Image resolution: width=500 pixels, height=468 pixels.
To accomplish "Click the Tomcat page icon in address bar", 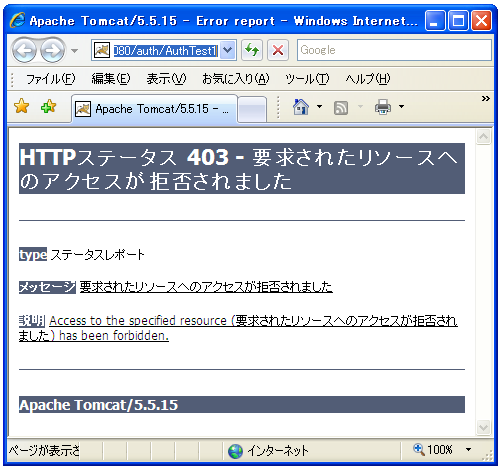I will [102, 50].
